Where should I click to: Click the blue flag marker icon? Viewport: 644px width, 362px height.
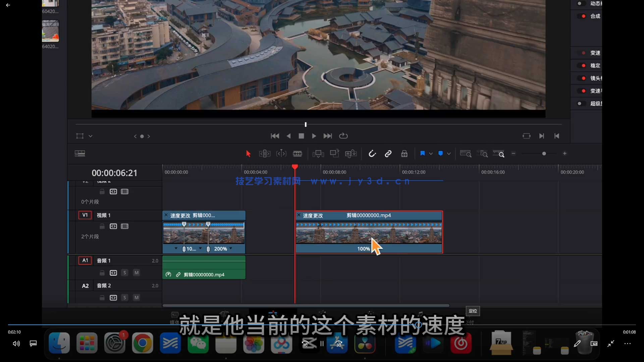pos(423,154)
